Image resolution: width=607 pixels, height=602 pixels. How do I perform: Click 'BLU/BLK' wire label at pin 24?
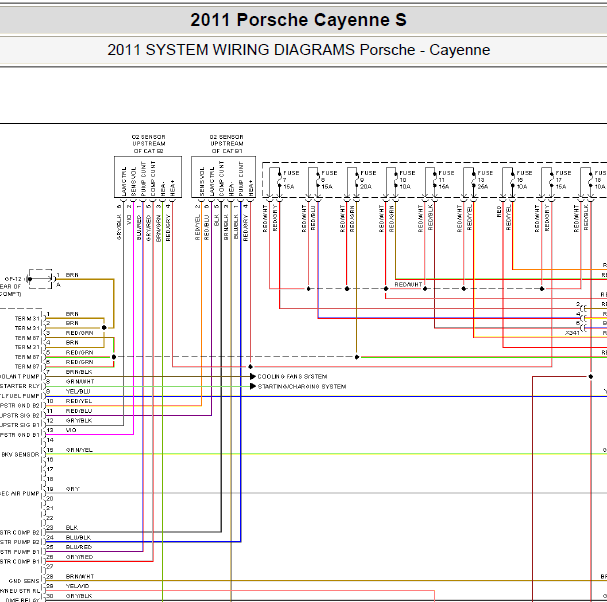(x=78, y=537)
